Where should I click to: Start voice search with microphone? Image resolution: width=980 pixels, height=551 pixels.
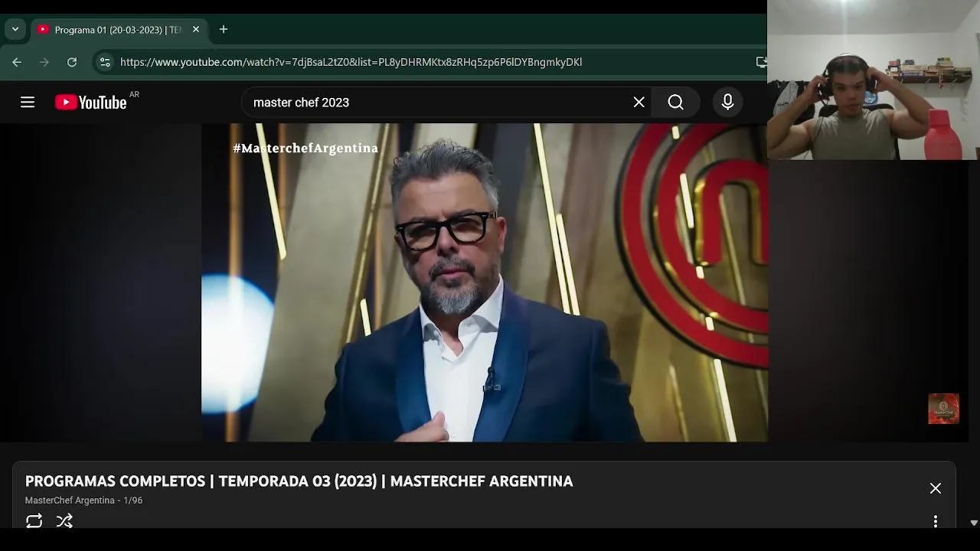coord(728,103)
